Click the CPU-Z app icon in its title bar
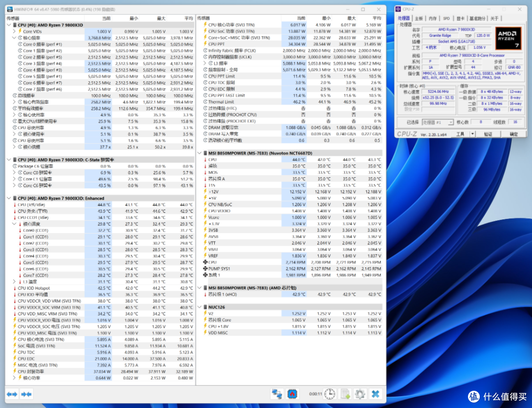 pyautogui.click(x=399, y=9)
